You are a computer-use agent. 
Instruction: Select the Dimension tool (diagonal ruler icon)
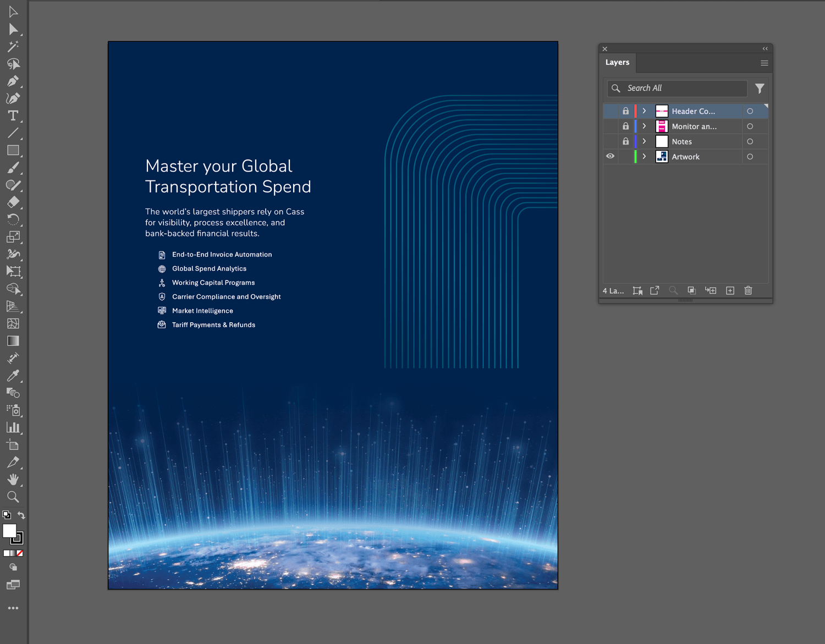tap(13, 358)
